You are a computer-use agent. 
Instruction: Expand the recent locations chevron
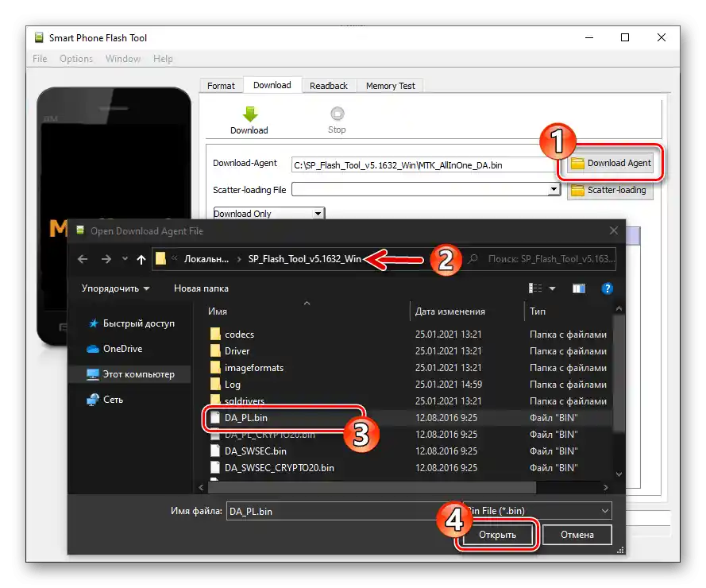[125, 258]
